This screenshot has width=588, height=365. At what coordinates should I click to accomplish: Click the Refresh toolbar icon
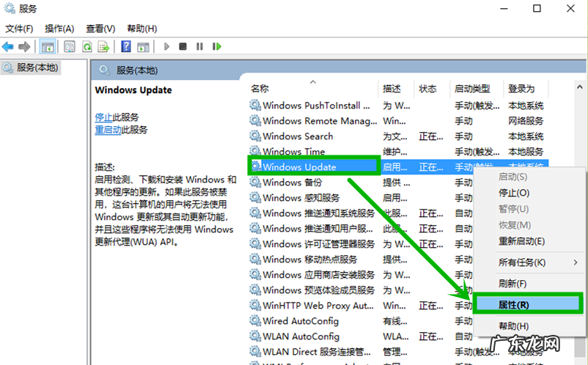click(87, 47)
